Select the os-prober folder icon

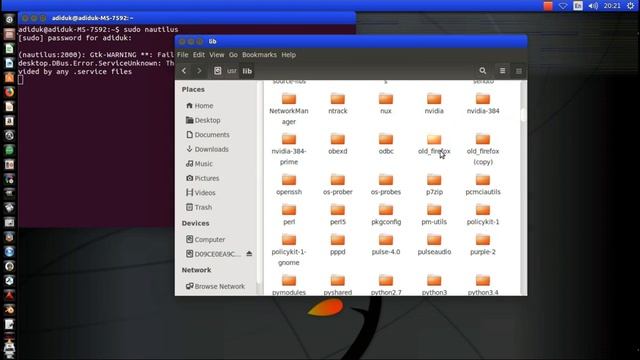pos(338,180)
